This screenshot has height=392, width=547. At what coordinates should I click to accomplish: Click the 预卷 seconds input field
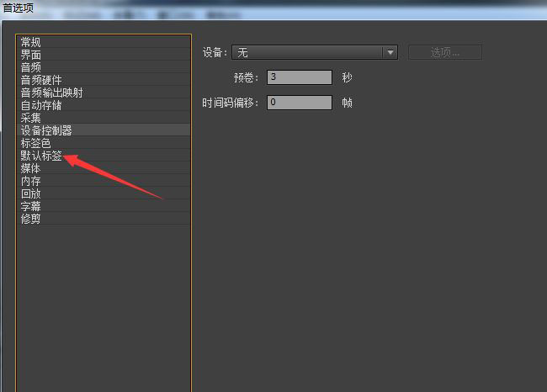pyautogui.click(x=300, y=77)
